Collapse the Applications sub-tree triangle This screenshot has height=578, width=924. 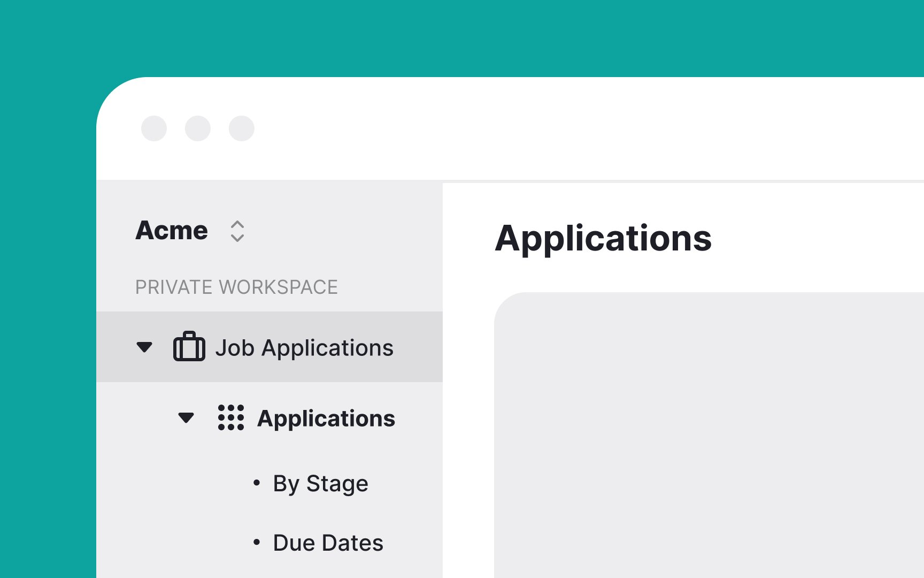click(x=186, y=417)
